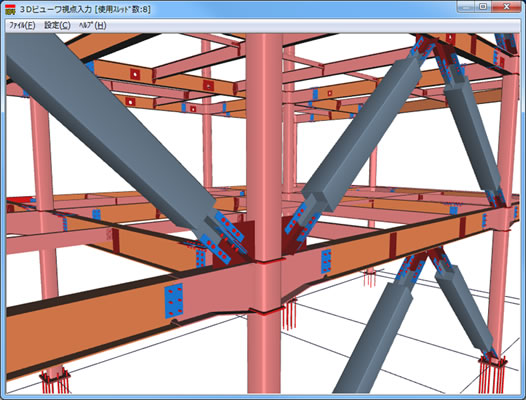Click the large blue splice plate on the front orange beam
Viewport: 526px width, 400px height.
pos(174,301)
